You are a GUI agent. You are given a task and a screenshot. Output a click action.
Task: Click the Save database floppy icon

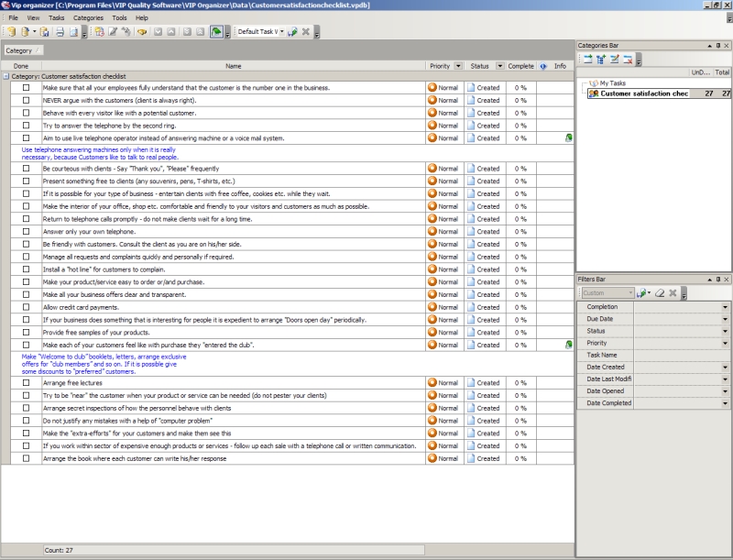tap(44, 32)
